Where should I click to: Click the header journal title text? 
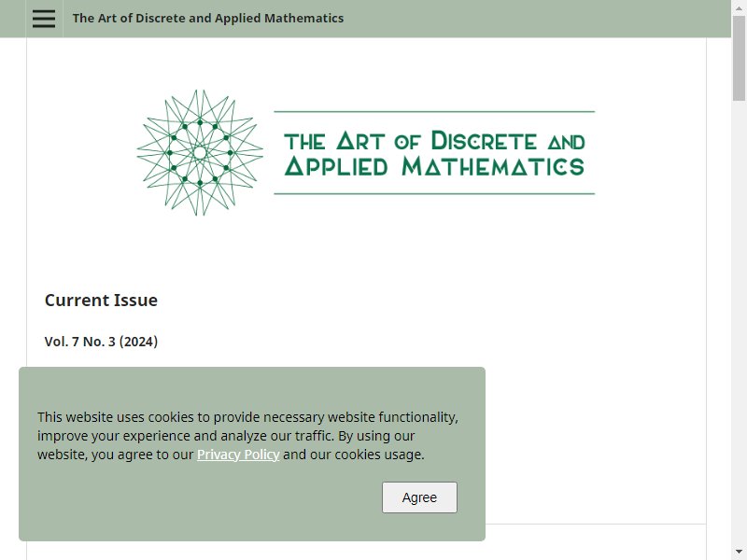click(207, 18)
